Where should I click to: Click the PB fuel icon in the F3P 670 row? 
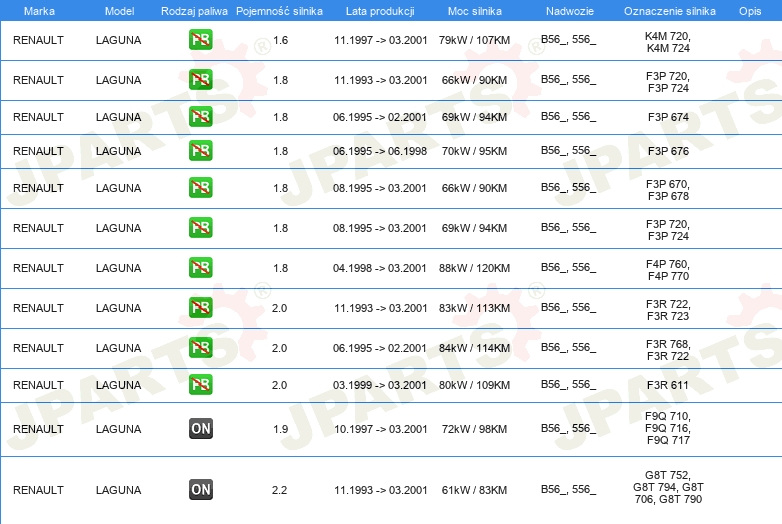pos(201,187)
